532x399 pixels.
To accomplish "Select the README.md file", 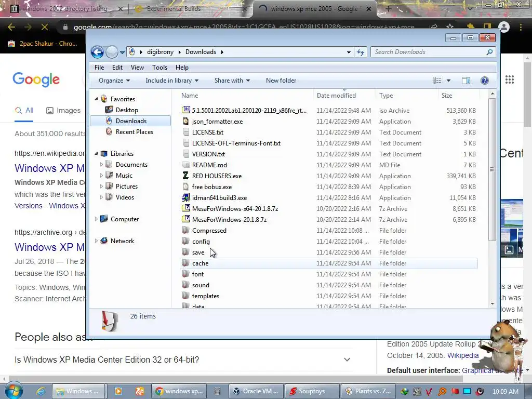I will 209,165.
